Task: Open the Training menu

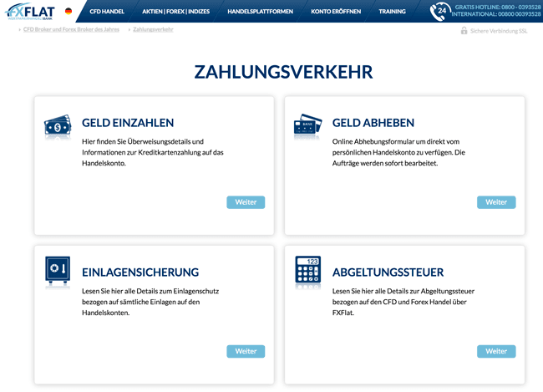Action: coord(392,12)
